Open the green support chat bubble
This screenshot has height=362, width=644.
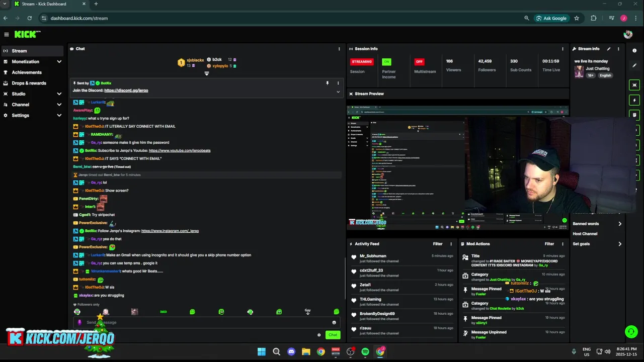click(631, 331)
